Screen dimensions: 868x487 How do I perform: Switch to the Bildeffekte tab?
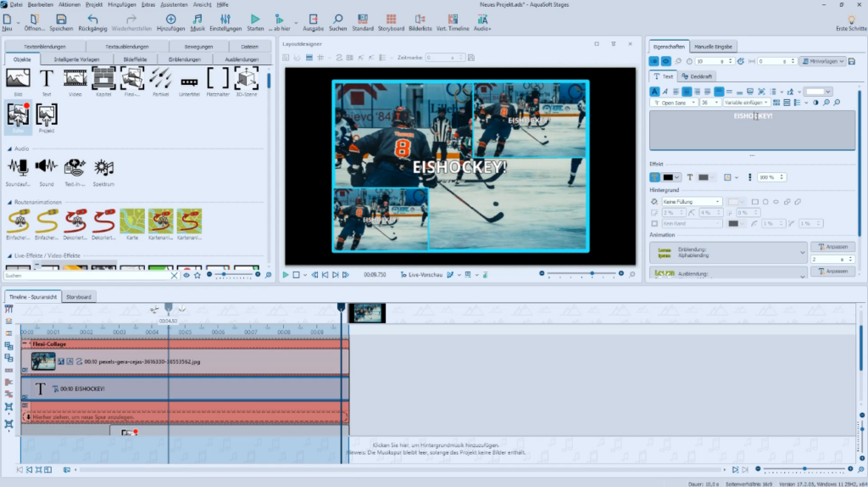(135, 59)
